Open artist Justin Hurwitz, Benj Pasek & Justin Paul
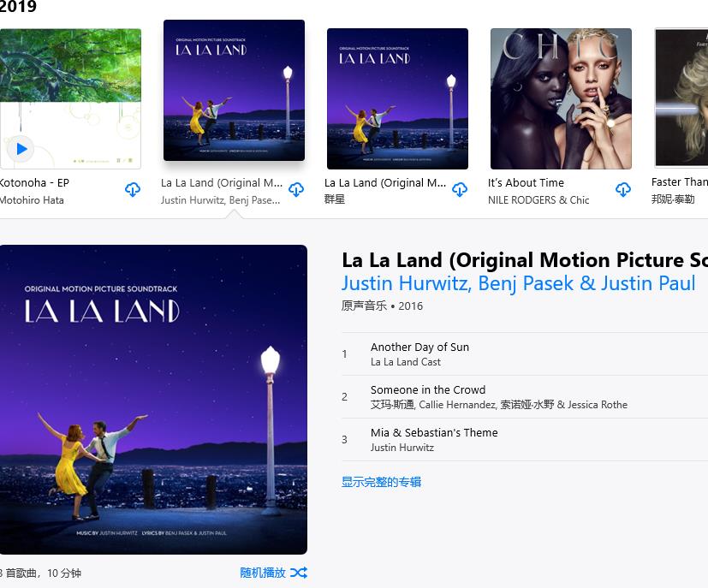708x588 pixels. click(x=518, y=283)
